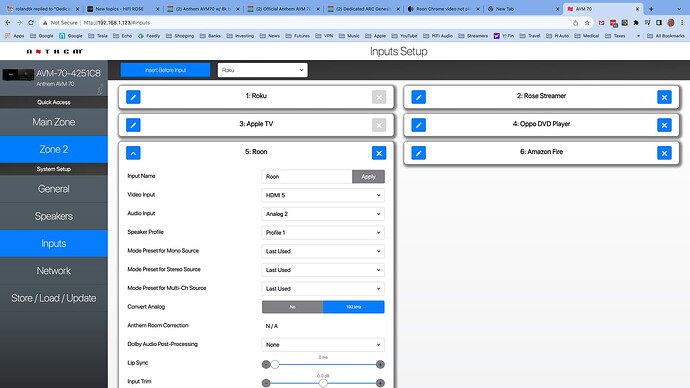Open Dolby Audio Post-Processing dropdown
The height and width of the screenshot is (388, 690).
pos(323,345)
